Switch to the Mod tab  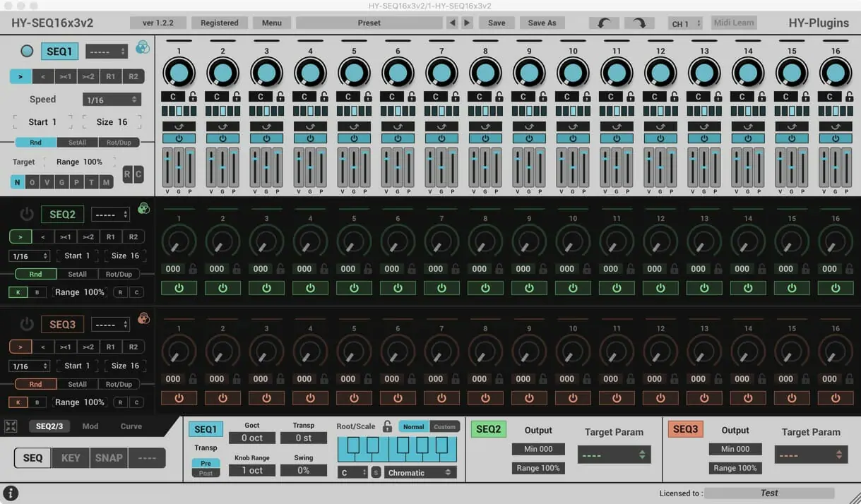[x=90, y=426]
